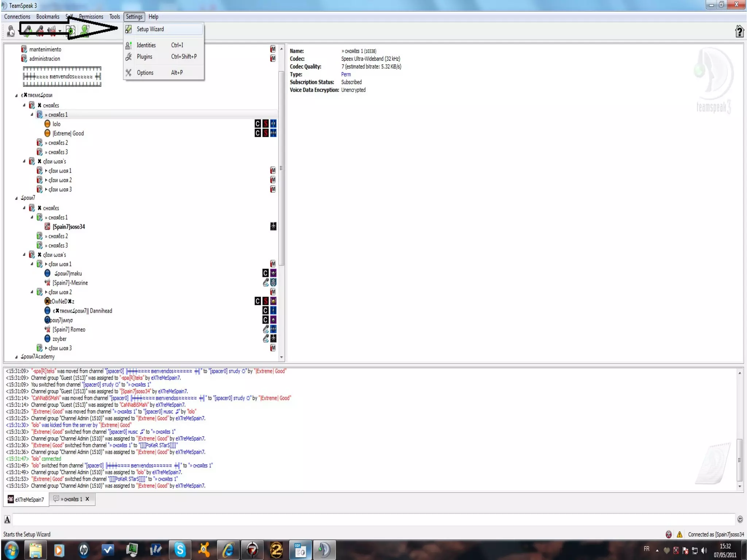747x560 pixels.
Task: Expand the Spain7Academy section
Action: tap(16, 357)
